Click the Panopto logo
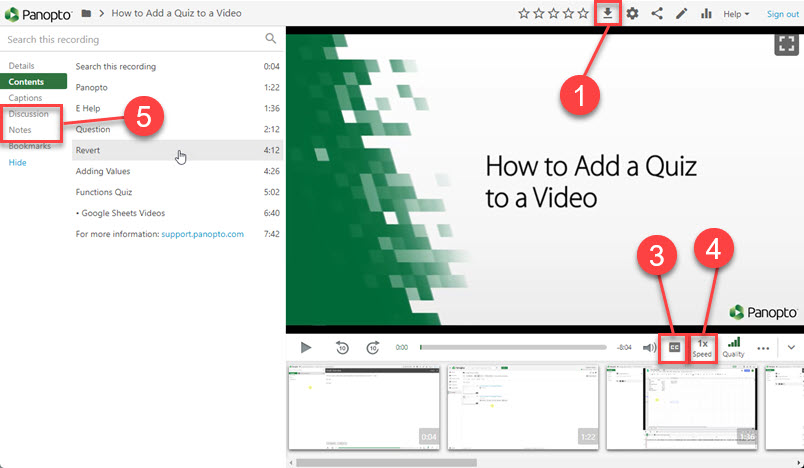This screenshot has width=804, height=468. [x=38, y=14]
